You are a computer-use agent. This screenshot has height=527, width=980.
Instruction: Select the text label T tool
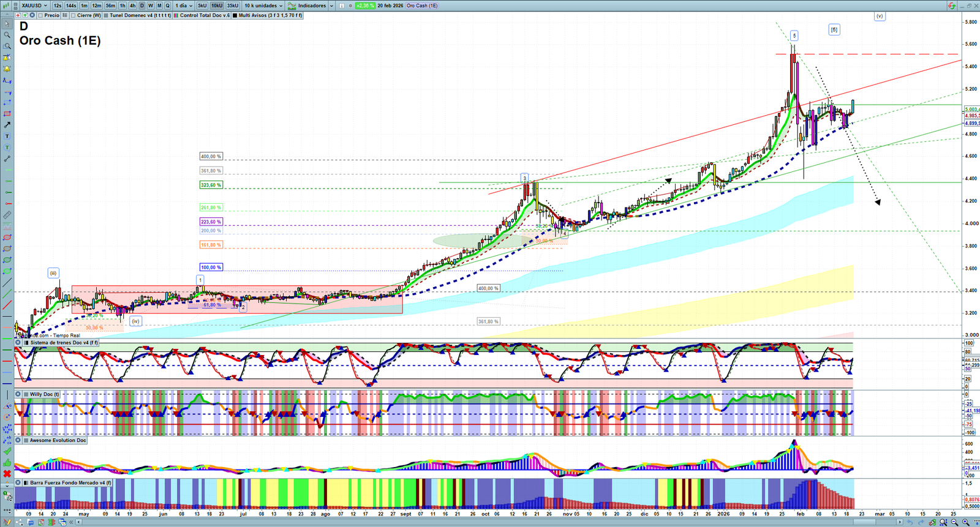(7, 136)
